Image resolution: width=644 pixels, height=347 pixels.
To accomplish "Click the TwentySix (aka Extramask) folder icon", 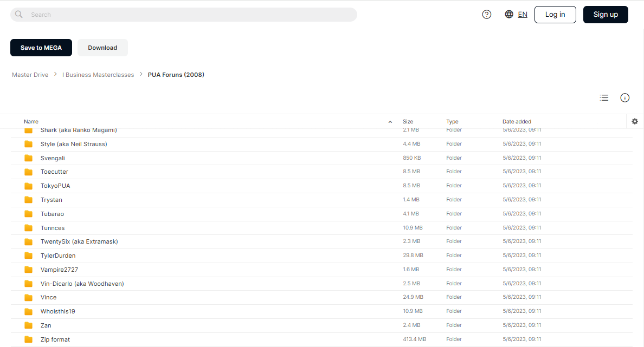I will 28,241.
